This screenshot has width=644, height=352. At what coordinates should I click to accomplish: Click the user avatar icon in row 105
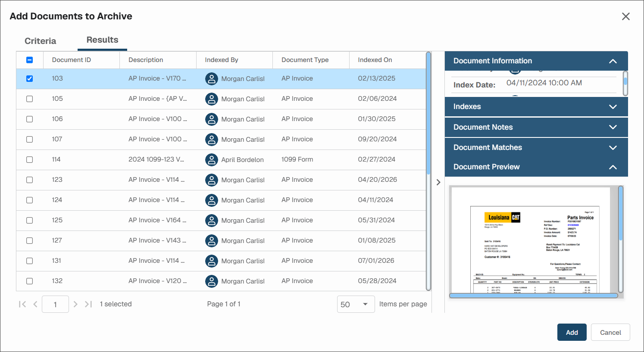pyautogui.click(x=211, y=99)
